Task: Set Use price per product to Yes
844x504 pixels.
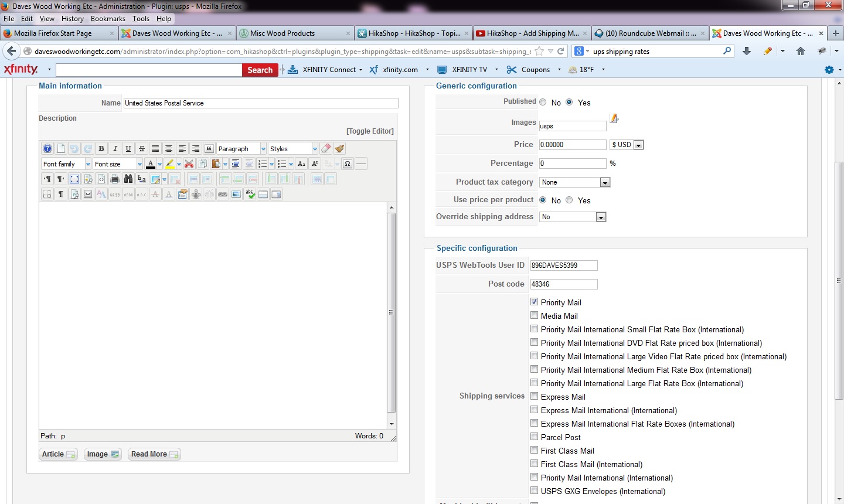Action: (x=569, y=200)
